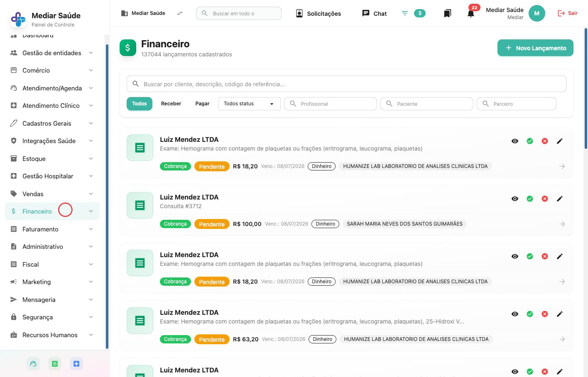
Task: Click the filter icon with badge 3
Action: (x=413, y=13)
